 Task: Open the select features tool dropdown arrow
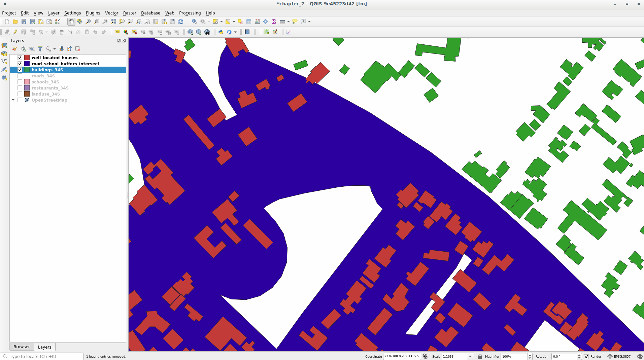[x=222, y=22]
